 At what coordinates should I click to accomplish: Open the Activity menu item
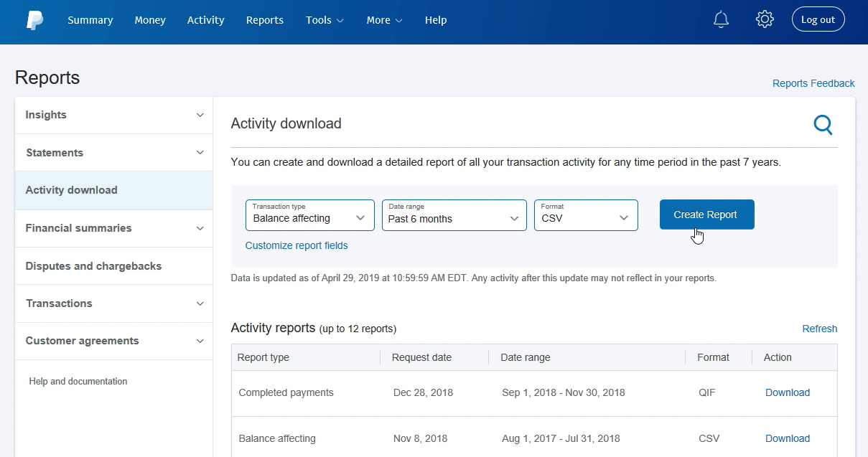[x=206, y=20]
